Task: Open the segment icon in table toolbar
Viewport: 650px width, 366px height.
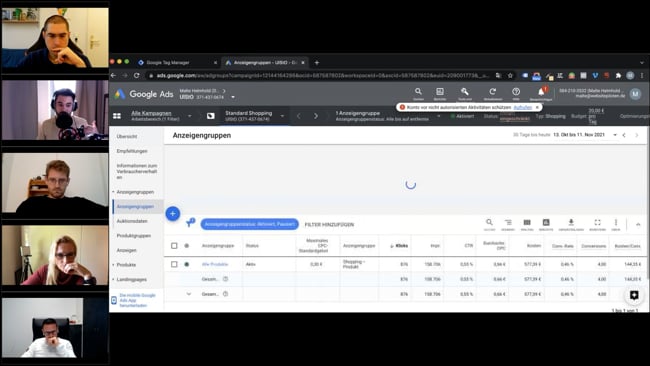Action: pos(508,223)
